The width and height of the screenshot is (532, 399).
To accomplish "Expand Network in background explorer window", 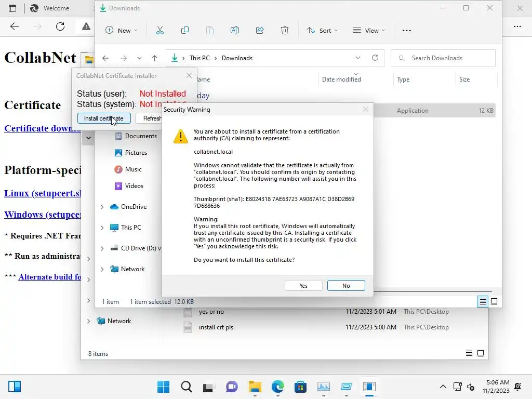I will [88, 321].
